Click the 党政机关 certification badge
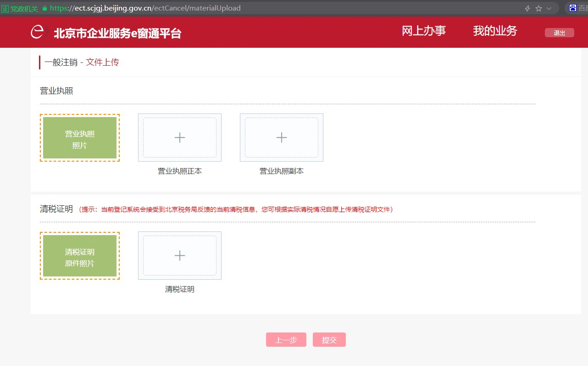The image size is (588, 366). [20, 8]
